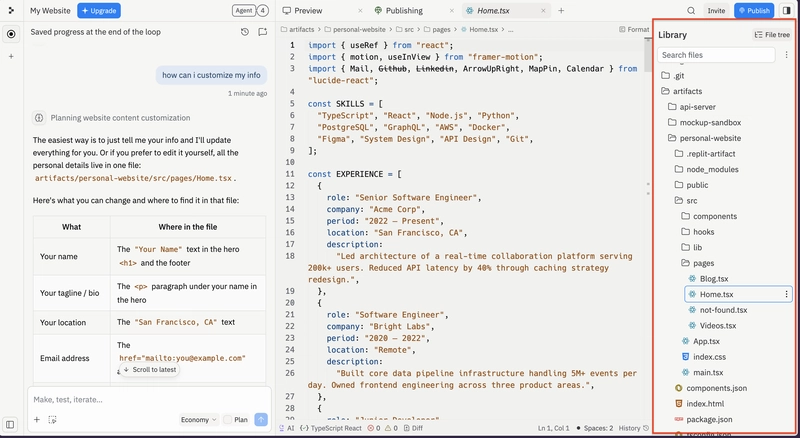
Task: Click pages in the breadcrumb path
Action: [437, 30]
